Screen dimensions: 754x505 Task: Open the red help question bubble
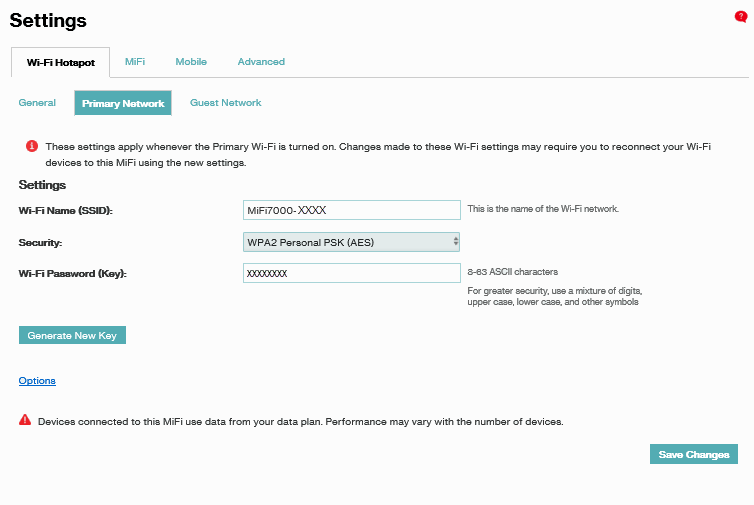[x=741, y=17]
